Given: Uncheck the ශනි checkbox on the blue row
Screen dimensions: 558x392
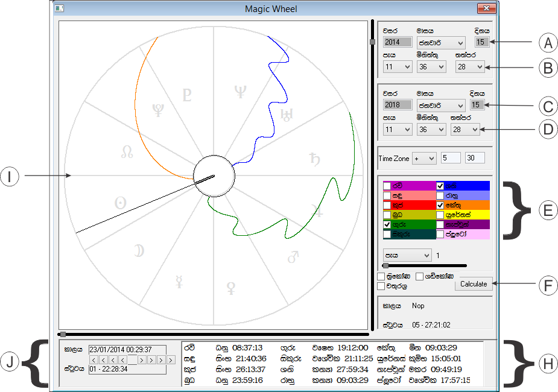Looking at the screenshot, I should point(440,186).
